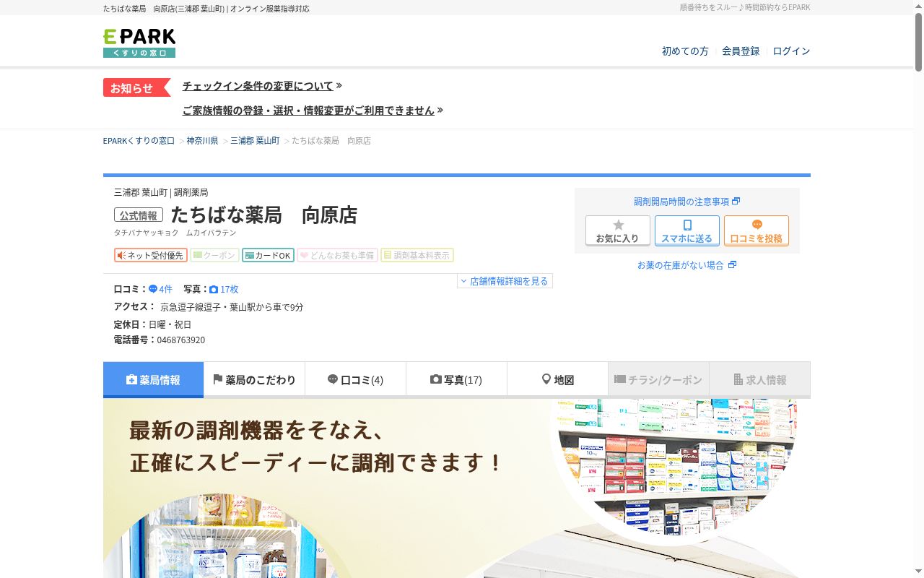The width and height of the screenshot is (924, 578).
Task: Click the speech bubble icon in 口コミを投稿
Action: (x=757, y=225)
